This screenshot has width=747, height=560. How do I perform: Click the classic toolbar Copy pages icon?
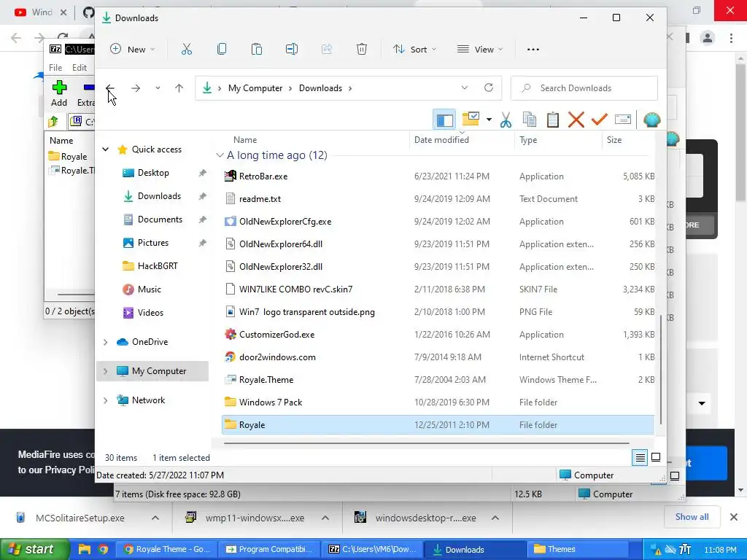530,120
